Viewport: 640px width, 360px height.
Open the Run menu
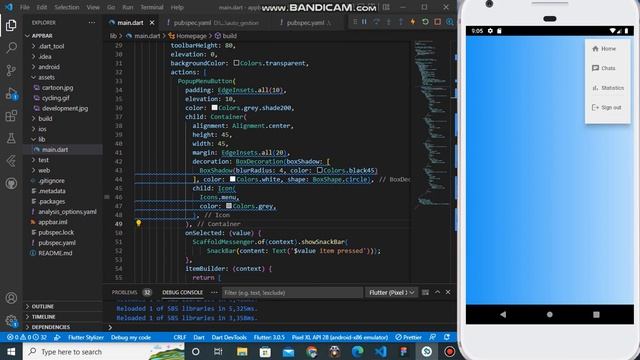[x=127, y=7]
